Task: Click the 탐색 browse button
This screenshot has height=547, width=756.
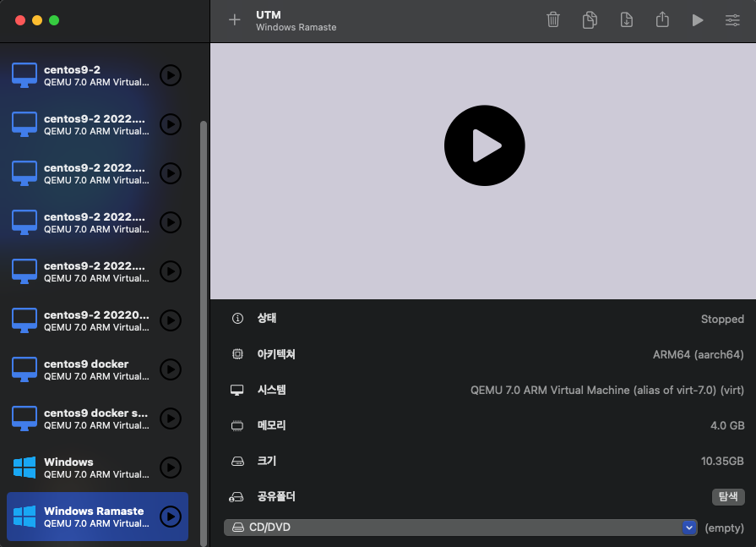Action: click(x=728, y=497)
